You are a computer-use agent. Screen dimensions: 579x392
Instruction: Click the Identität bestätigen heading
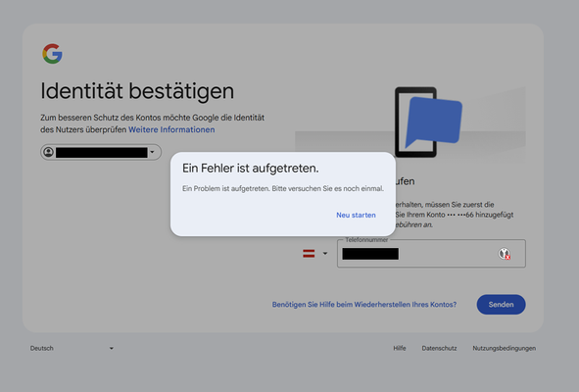point(137,91)
